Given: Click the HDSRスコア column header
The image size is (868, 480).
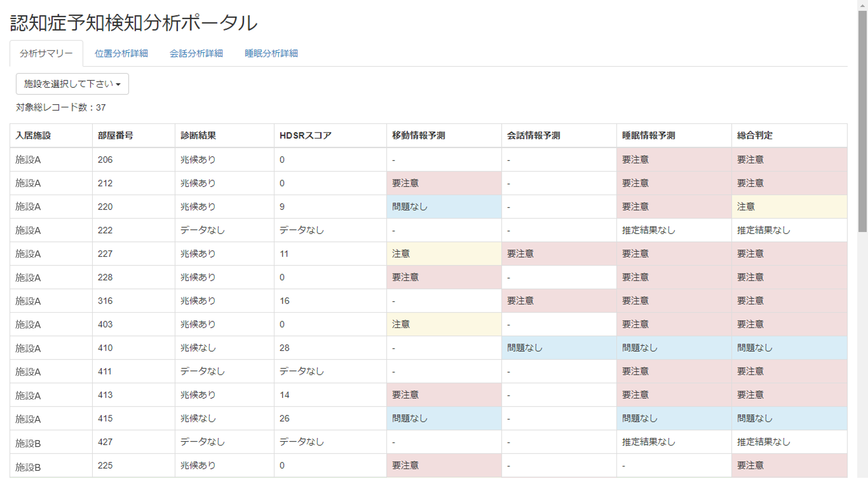Looking at the screenshot, I should click(x=305, y=135).
